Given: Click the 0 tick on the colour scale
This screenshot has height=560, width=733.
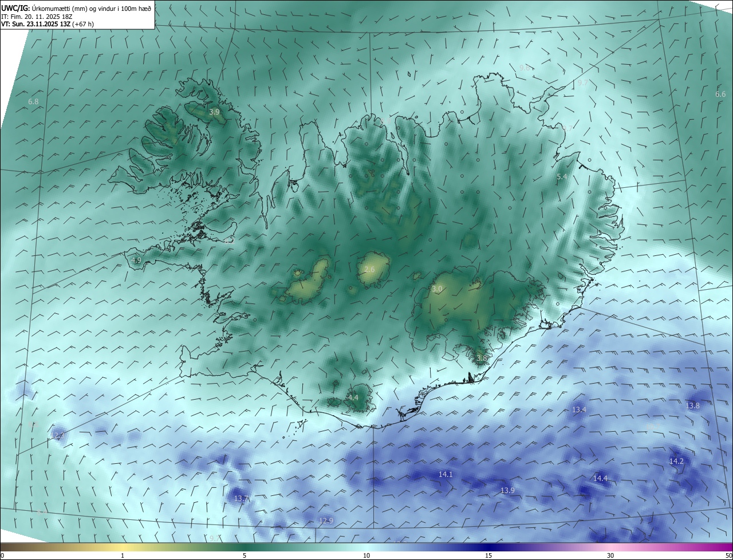Looking at the screenshot, I should (x=2, y=555).
